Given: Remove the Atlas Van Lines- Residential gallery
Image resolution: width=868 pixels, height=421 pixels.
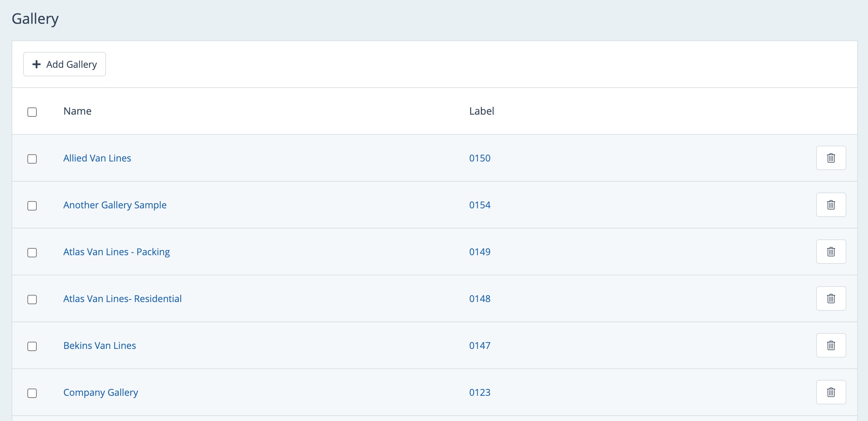Looking at the screenshot, I should click(831, 298).
